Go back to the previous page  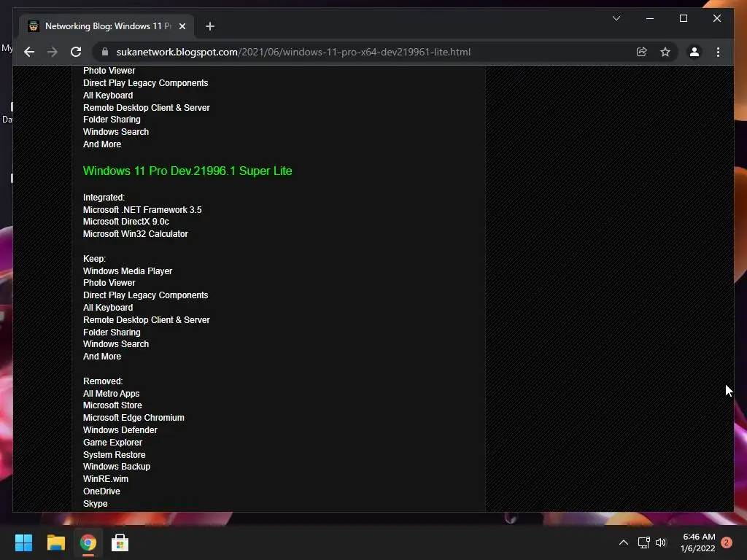(x=29, y=52)
